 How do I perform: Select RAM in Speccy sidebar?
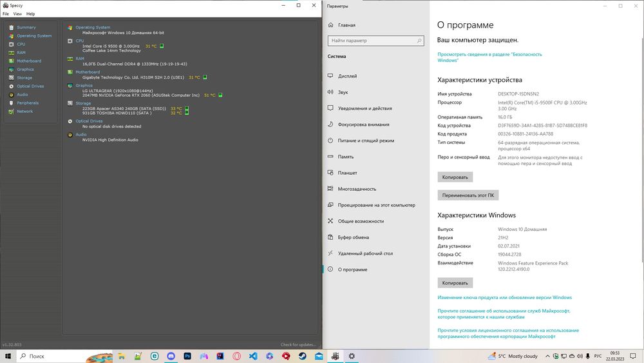tap(21, 53)
